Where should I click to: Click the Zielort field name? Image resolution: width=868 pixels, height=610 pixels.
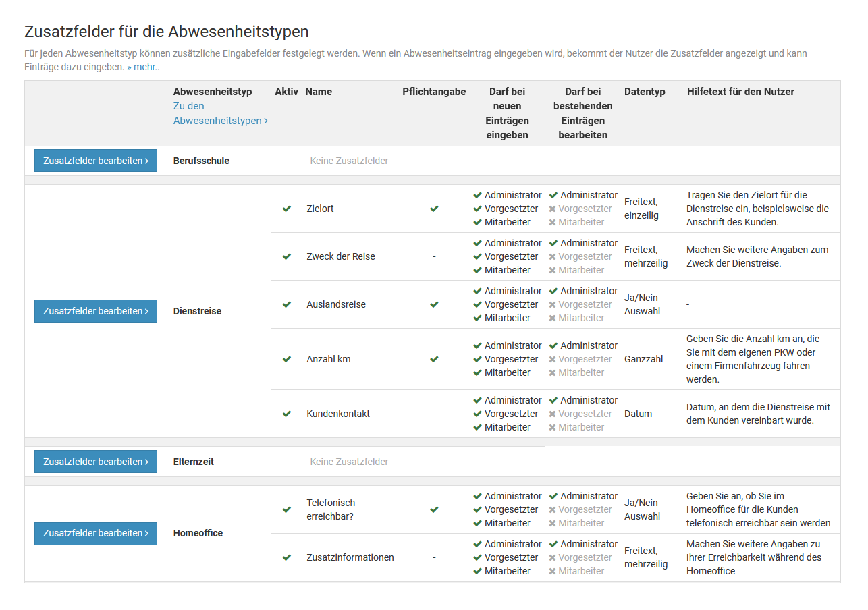pyautogui.click(x=320, y=209)
